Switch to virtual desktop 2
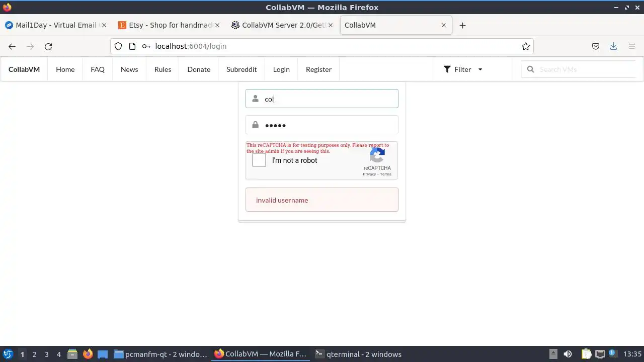The width and height of the screenshot is (644, 362). point(34,354)
